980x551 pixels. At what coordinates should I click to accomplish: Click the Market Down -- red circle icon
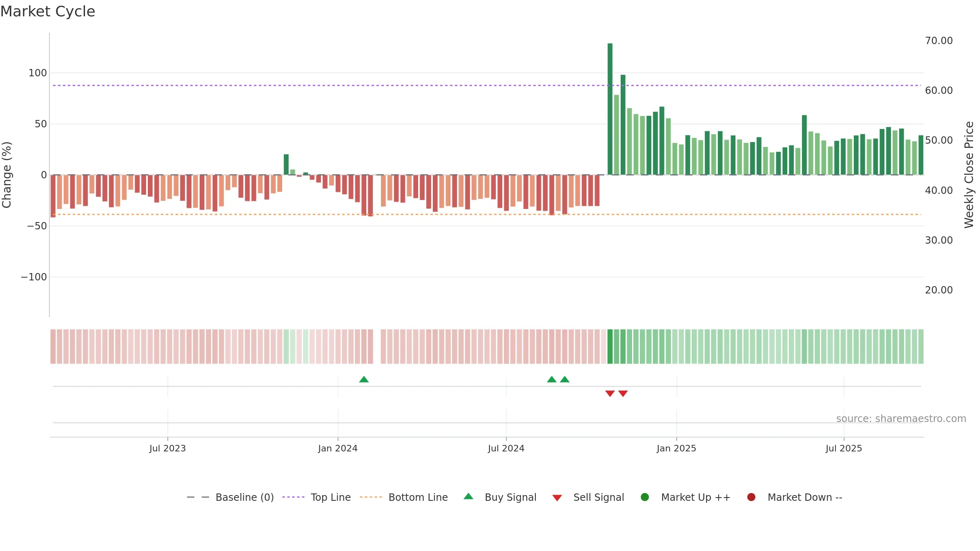pyautogui.click(x=751, y=497)
